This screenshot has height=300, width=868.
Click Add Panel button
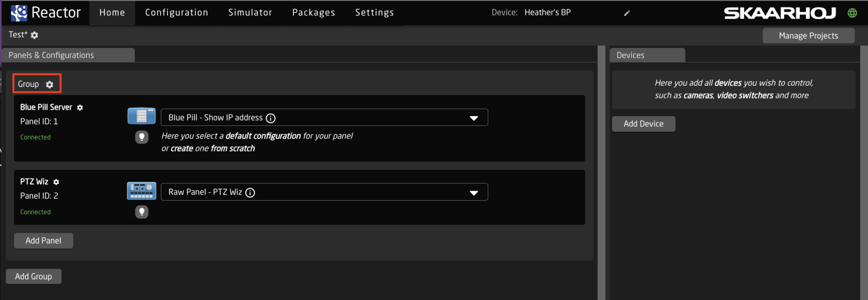click(x=43, y=241)
